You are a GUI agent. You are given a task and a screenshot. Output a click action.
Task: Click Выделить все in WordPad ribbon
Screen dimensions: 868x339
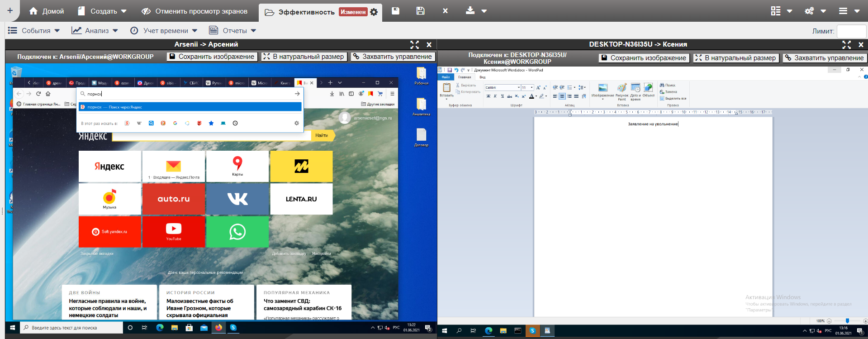(673, 98)
